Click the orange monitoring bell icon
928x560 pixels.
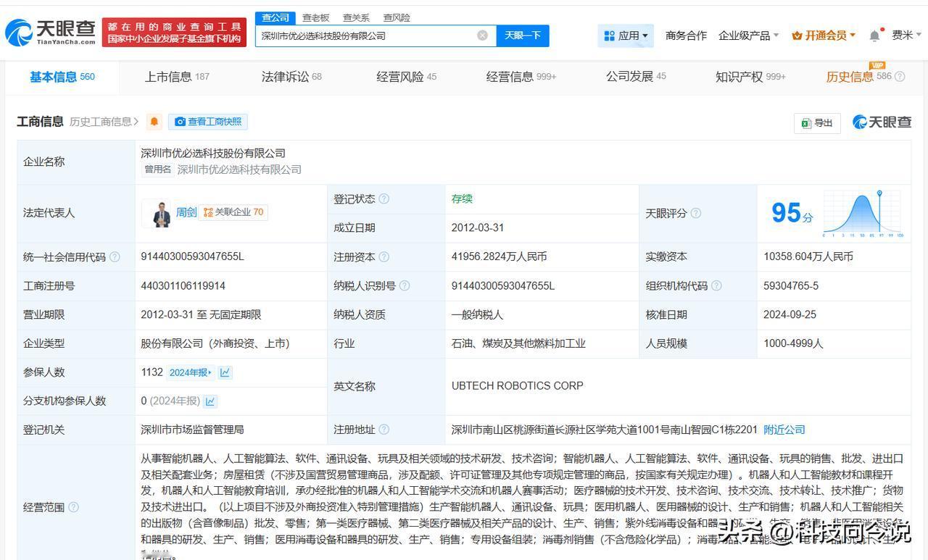click(x=154, y=122)
